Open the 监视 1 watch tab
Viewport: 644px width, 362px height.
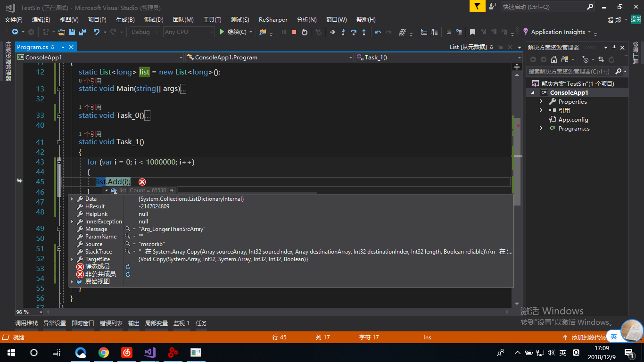point(182,323)
